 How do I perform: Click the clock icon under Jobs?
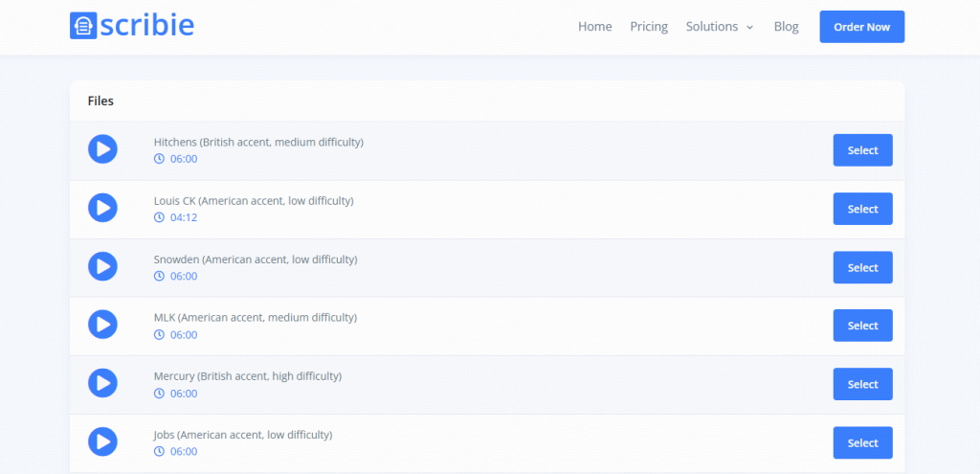pos(160,451)
